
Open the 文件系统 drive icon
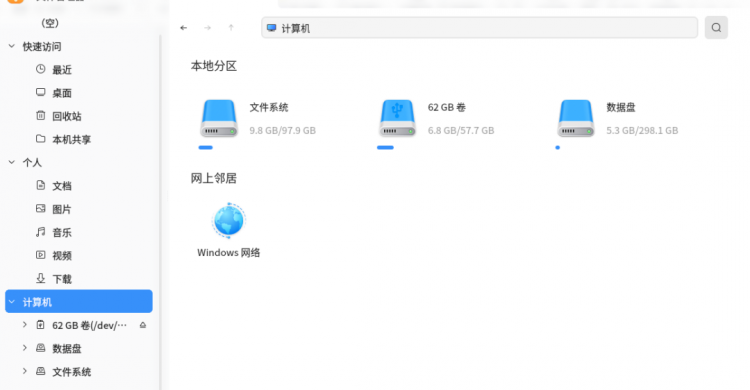tap(219, 118)
